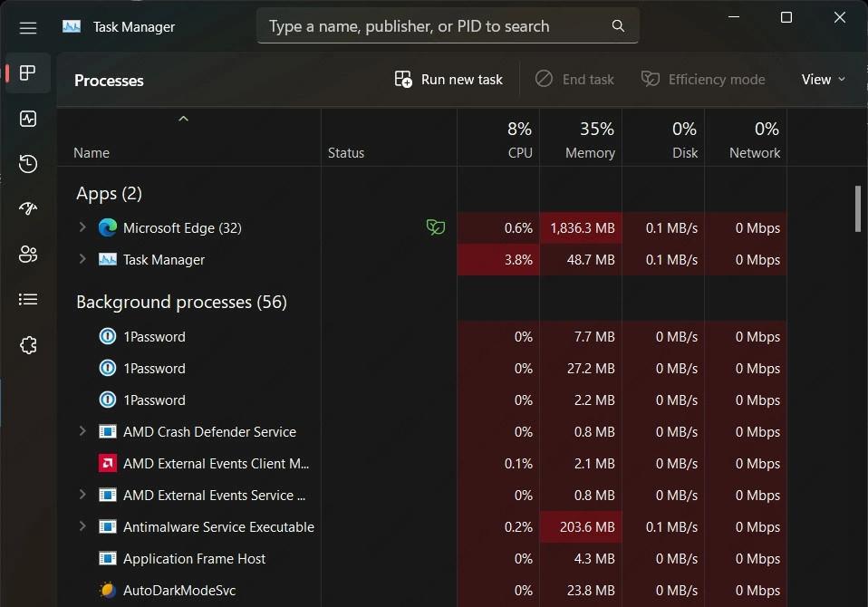Expand the Antimalware Service Executable row
Screen dimensions: 868x607
click(82, 526)
